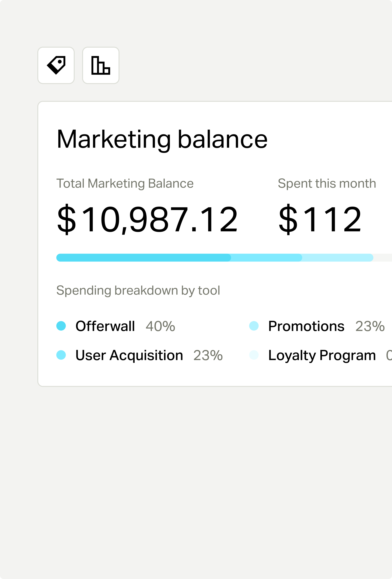Click the Marketing balance heading

162,140
